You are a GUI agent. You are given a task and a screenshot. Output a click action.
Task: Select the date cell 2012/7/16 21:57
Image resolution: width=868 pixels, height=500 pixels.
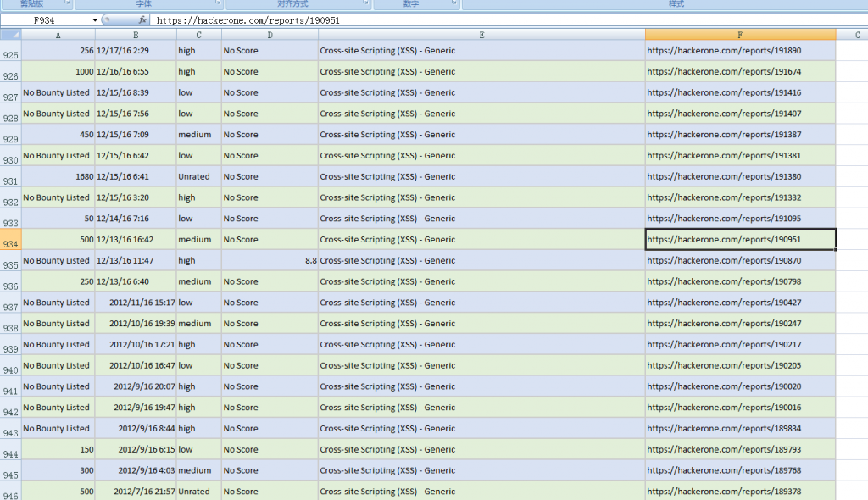tap(136, 492)
